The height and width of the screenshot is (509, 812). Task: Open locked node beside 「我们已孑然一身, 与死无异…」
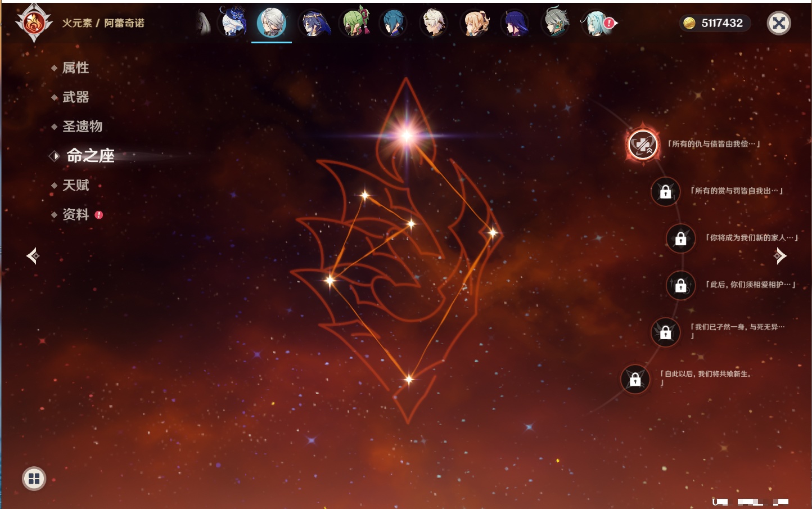point(665,332)
